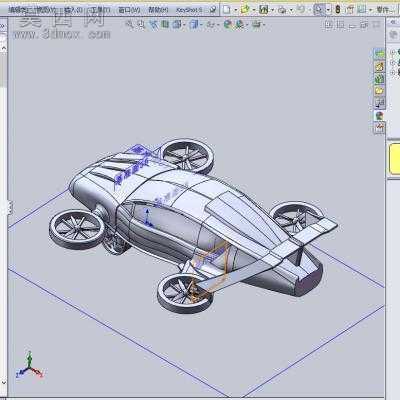Open the first green task pane tab
The height and width of the screenshot is (400, 400).
(379, 54)
